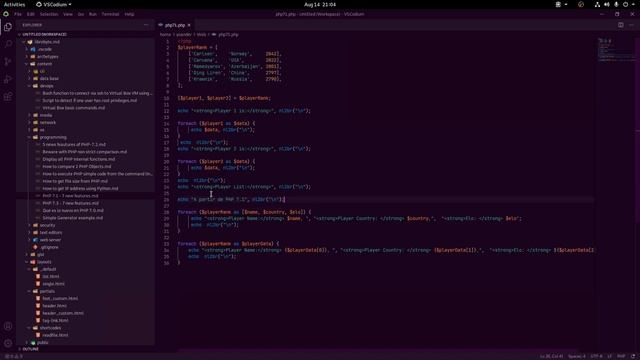Screen dimensions: 640x360
Task: Click the LF end of line indicator
Action: (610, 356)
